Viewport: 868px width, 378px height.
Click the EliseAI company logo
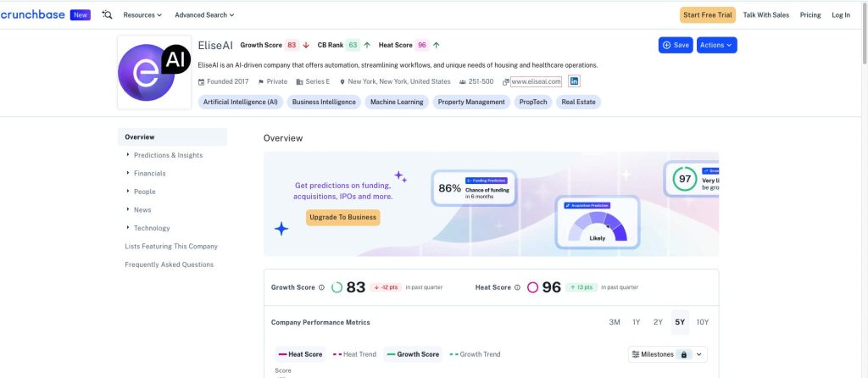click(154, 73)
